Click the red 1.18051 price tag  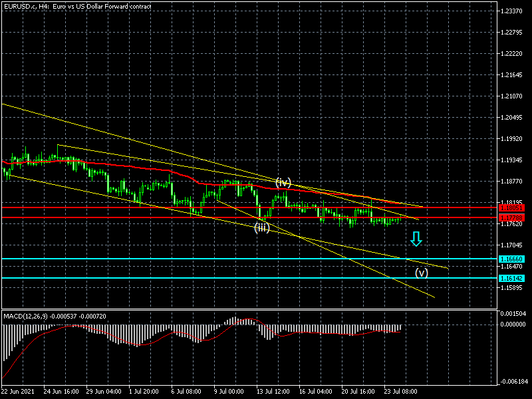point(510,208)
